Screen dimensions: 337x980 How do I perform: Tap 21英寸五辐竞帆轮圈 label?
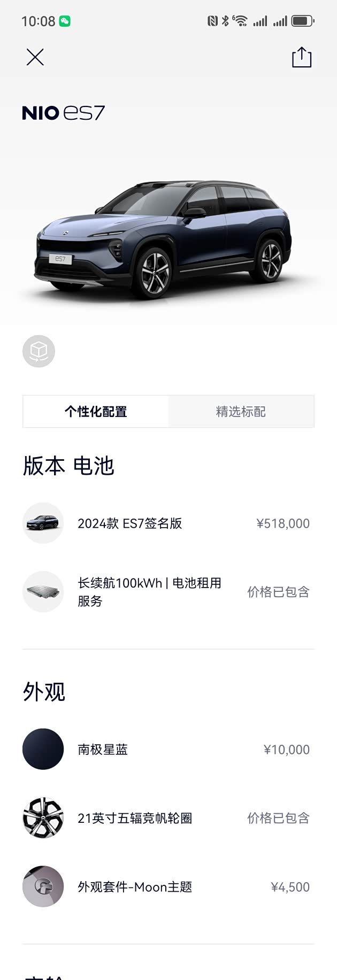135,818
